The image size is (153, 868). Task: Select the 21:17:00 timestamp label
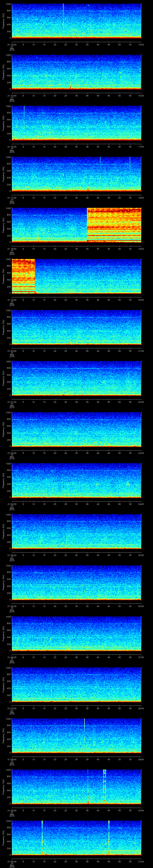click(x=12, y=198)
